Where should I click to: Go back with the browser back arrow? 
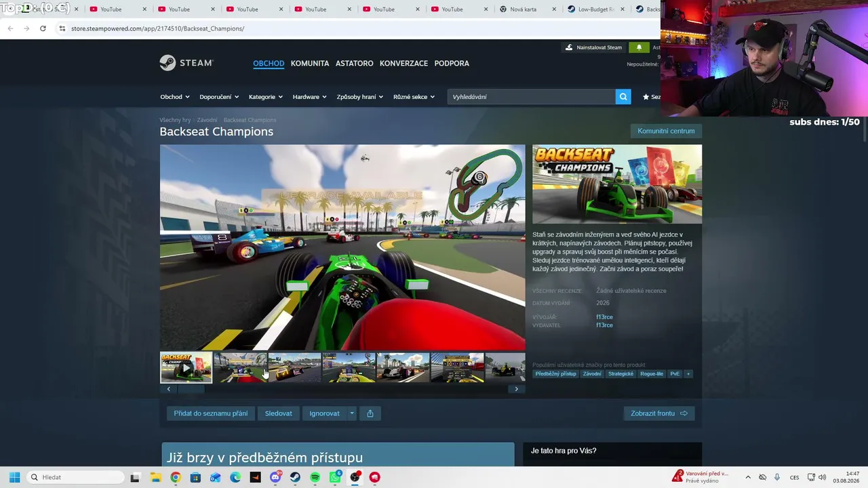(10, 28)
